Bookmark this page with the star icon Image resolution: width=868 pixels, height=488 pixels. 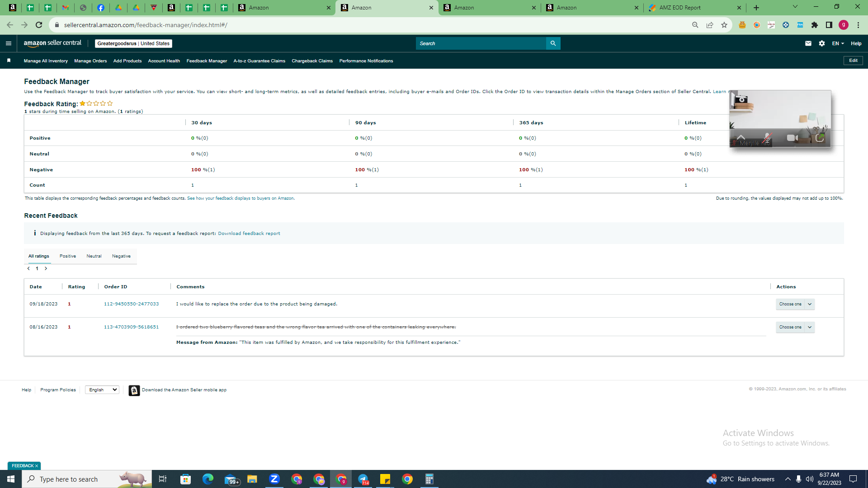click(724, 25)
